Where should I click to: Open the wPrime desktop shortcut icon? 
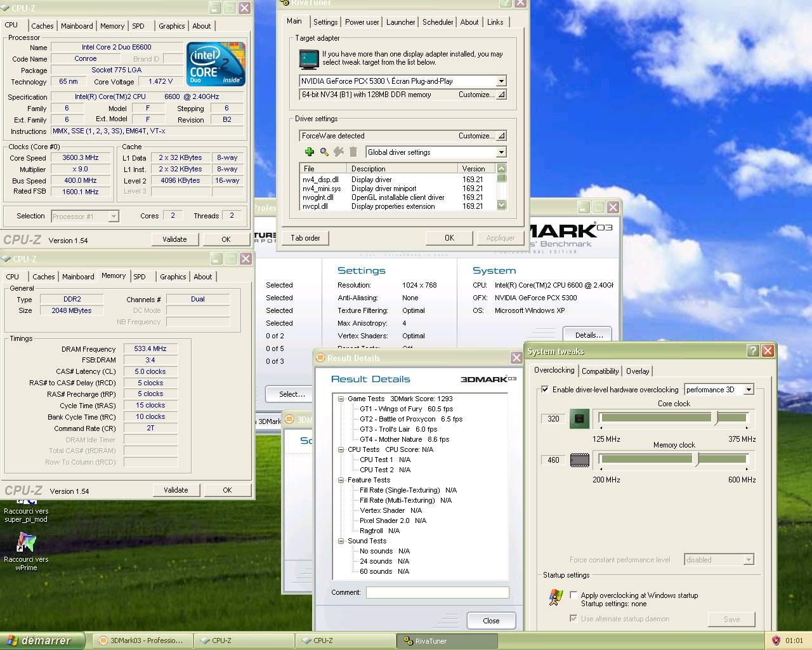26,543
